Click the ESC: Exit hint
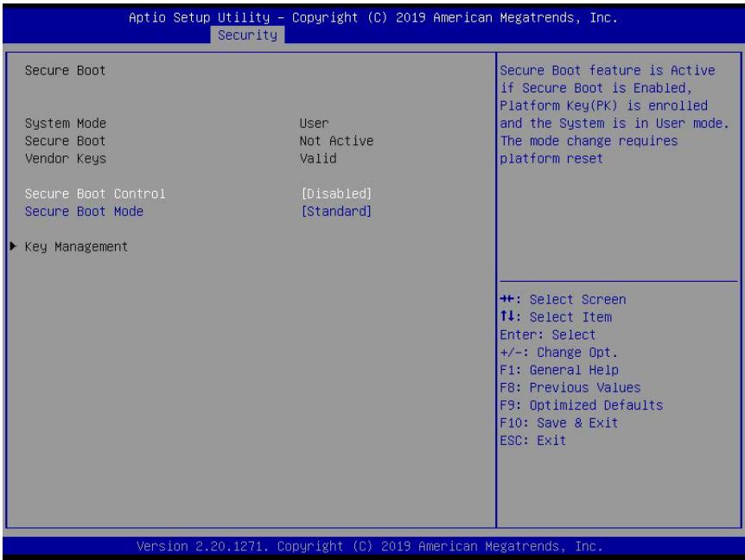 pyautogui.click(x=532, y=440)
